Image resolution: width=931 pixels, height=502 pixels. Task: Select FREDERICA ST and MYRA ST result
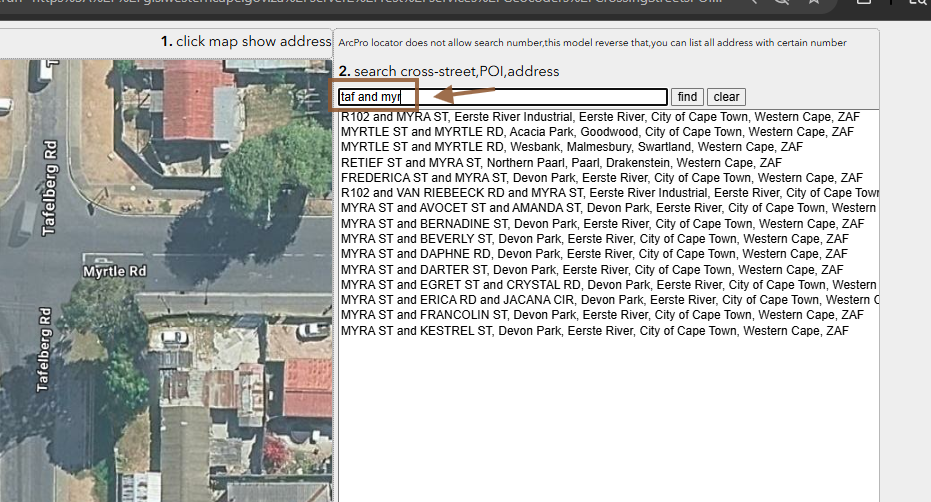tap(601, 178)
